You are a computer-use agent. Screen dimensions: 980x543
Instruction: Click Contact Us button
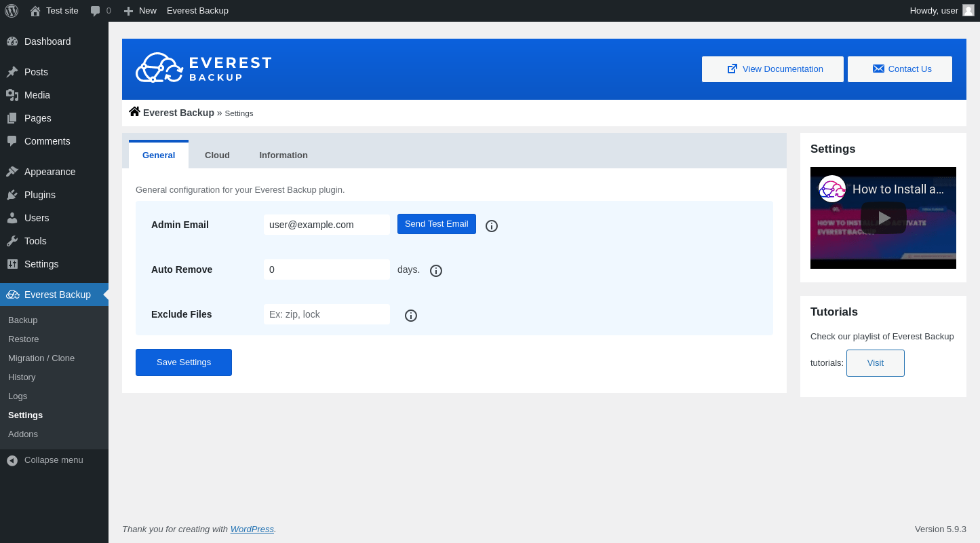(900, 69)
